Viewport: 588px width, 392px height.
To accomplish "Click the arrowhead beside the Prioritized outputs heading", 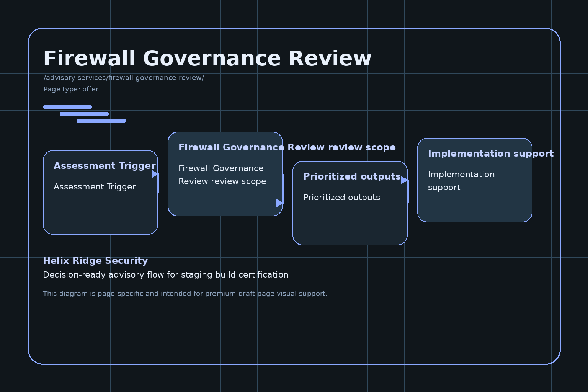I will point(405,180).
